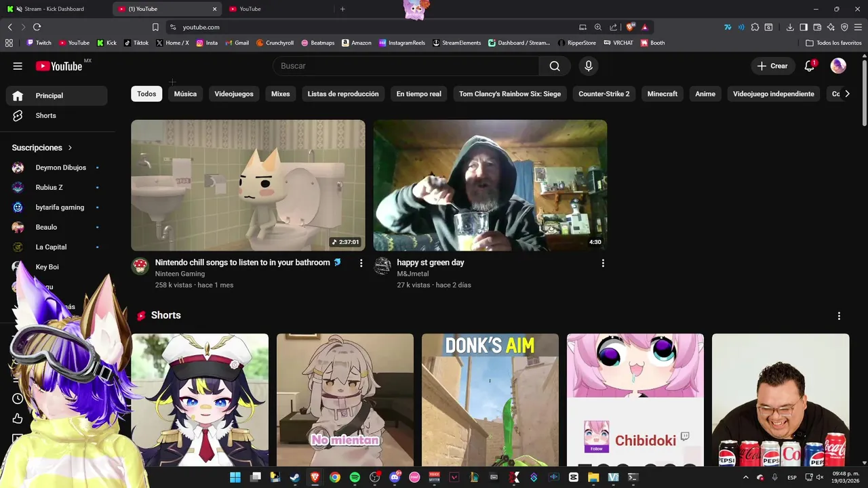Viewport: 868px width, 488px height.
Task: Select the Counter-Strike 2 chip
Action: [x=604, y=94]
